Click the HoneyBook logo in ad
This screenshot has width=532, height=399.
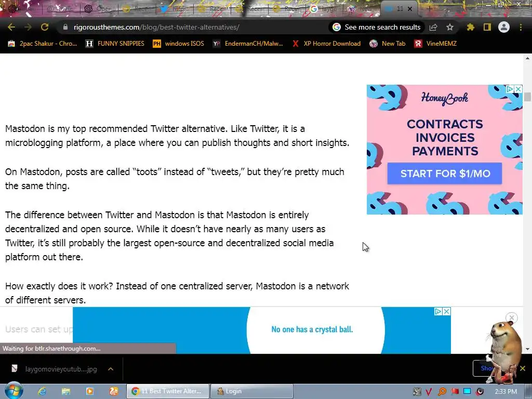point(445,98)
